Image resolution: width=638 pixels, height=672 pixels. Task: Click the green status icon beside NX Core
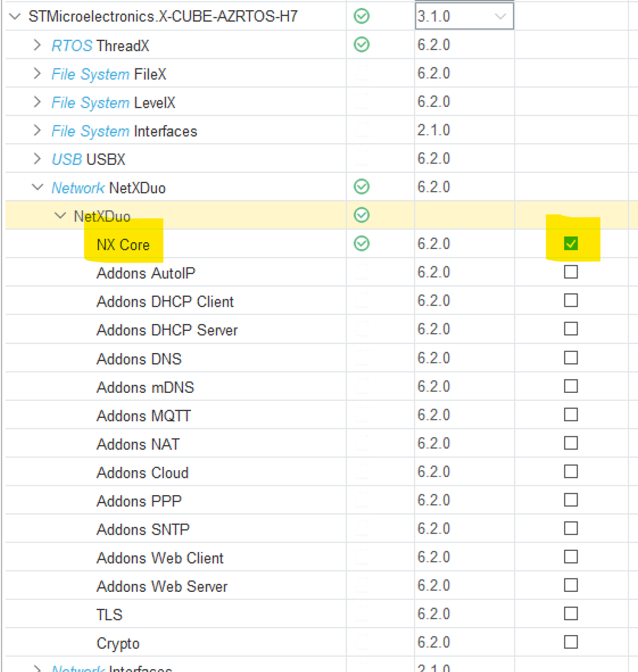click(x=361, y=244)
